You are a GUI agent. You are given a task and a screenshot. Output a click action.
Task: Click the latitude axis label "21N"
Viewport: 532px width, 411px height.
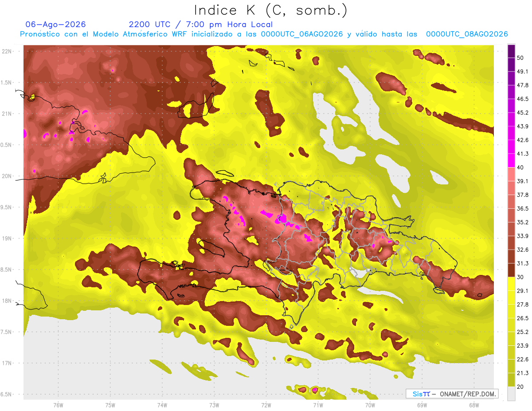7,114
